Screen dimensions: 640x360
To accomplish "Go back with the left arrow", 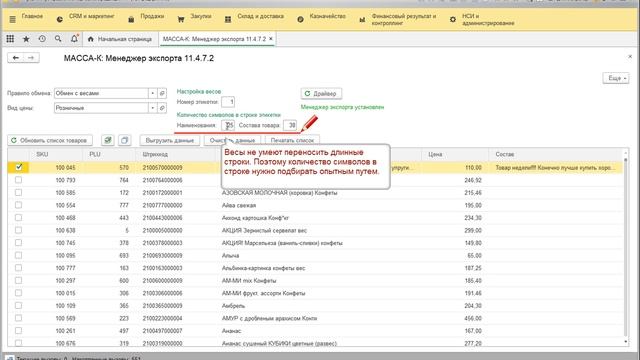I will pos(16,58).
